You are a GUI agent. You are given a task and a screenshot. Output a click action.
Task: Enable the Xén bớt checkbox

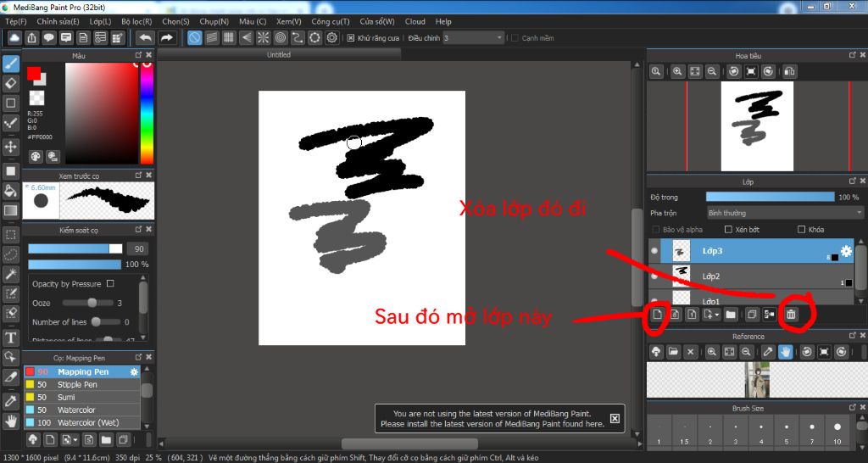click(x=728, y=229)
